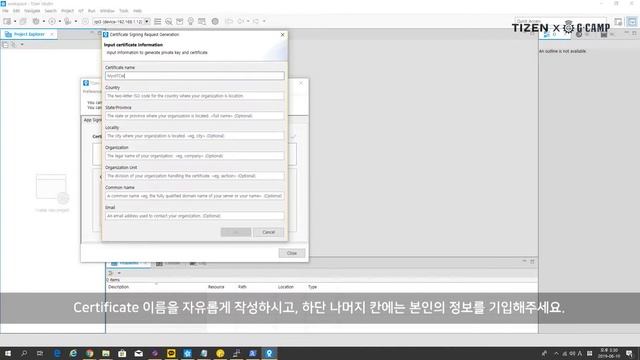The width and height of the screenshot is (640, 360).
Task: Open the Project Explorer view menu arrow
Action: coord(22,45)
